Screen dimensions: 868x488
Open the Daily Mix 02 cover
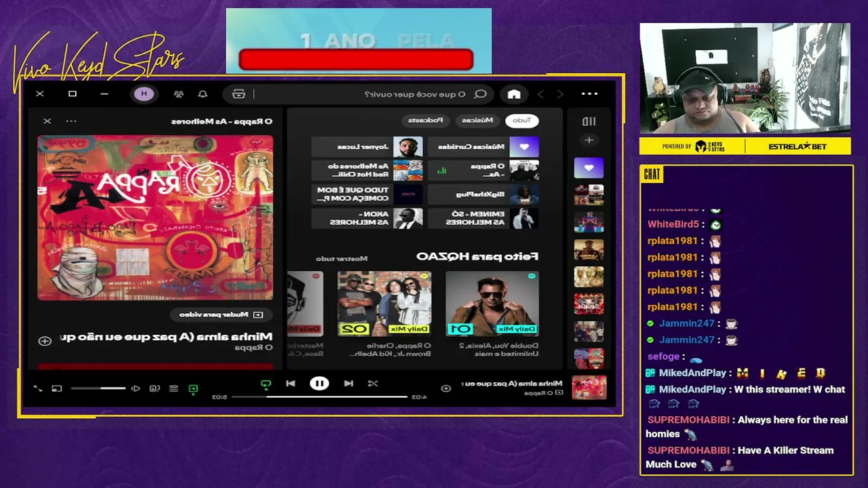384,304
